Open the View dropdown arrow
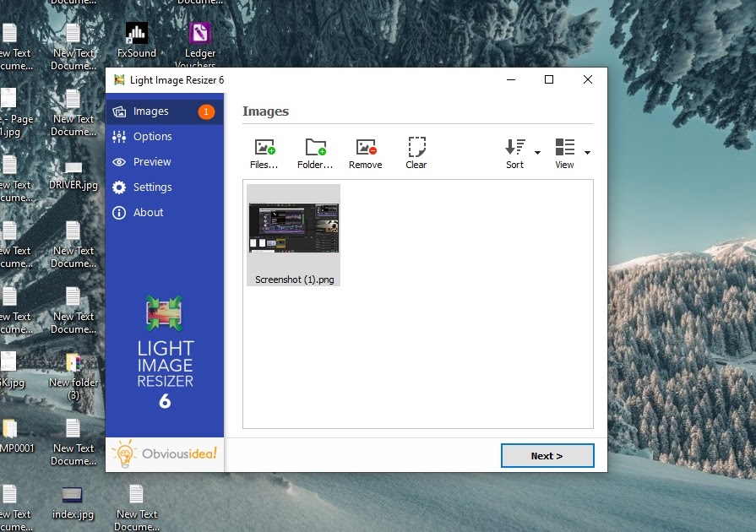Viewport: 756px width, 532px height. click(x=587, y=153)
